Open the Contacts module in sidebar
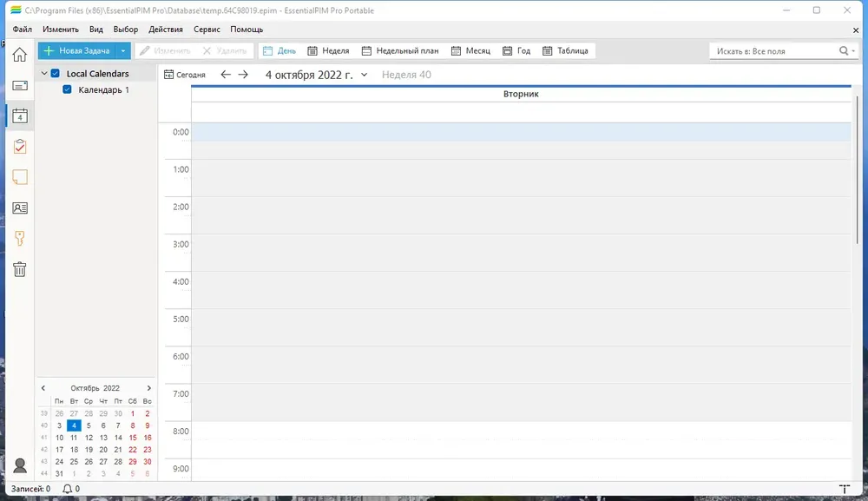The width and height of the screenshot is (868, 501). (19, 208)
